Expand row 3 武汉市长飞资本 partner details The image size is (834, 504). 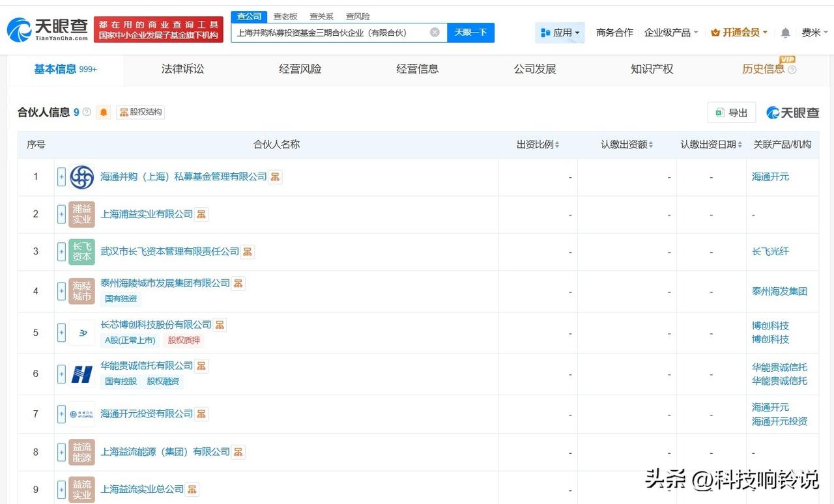(x=62, y=251)
